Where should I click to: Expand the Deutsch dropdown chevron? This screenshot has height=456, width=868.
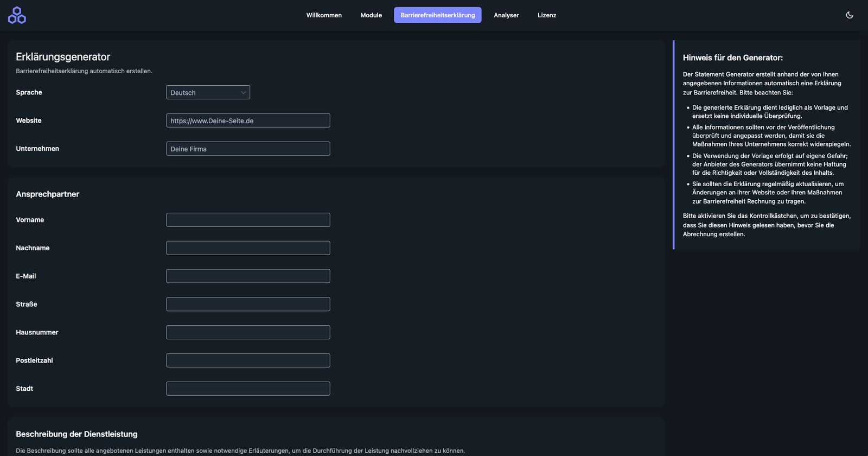tap(243, 93)
